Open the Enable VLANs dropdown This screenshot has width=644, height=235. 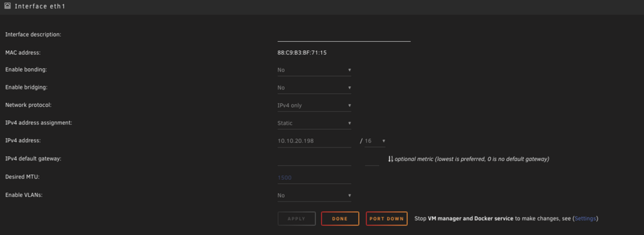click(314, 196)
